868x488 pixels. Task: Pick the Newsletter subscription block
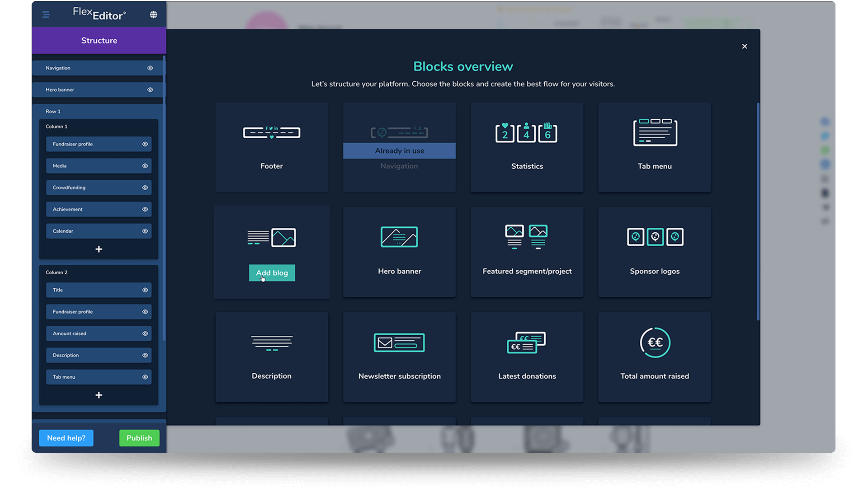pos(399,357)
